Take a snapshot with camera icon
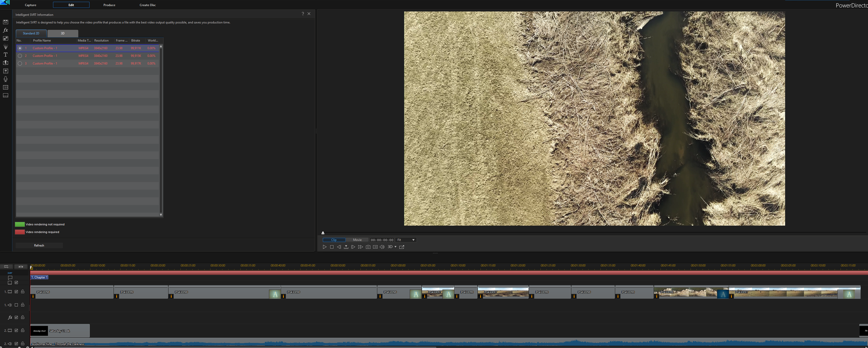 (368, 247)
